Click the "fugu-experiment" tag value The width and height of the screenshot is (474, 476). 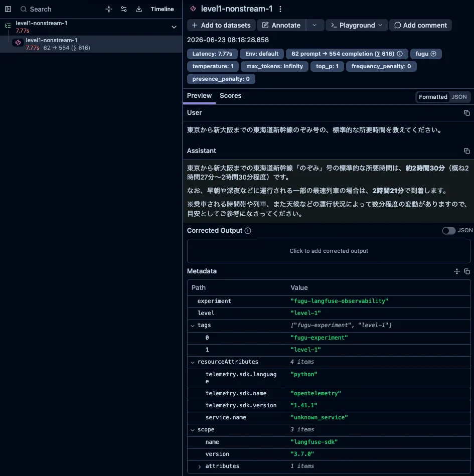point(319,338)
